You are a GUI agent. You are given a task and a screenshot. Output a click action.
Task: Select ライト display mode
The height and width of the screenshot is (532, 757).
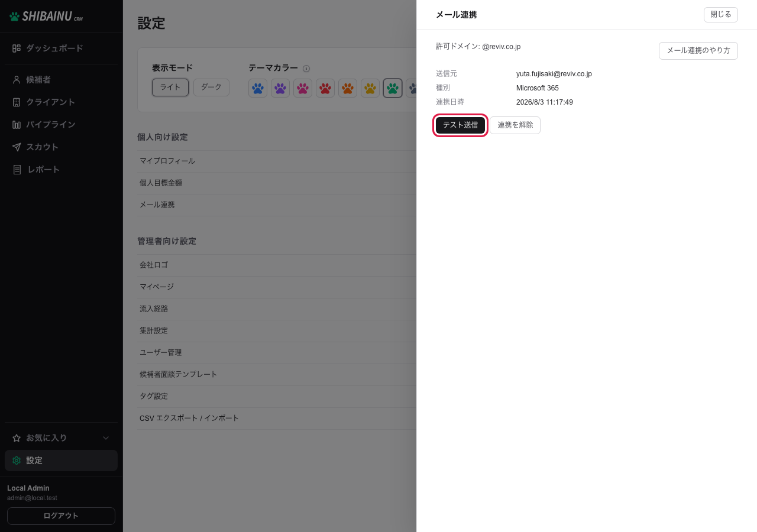[x=170, y=87]
